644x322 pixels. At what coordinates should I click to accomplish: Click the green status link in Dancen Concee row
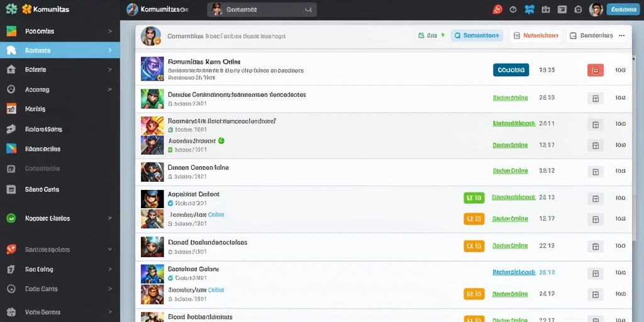(510, 170)
